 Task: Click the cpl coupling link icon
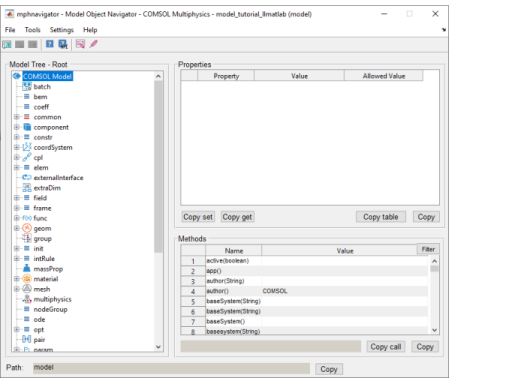(x=27, y=157)
